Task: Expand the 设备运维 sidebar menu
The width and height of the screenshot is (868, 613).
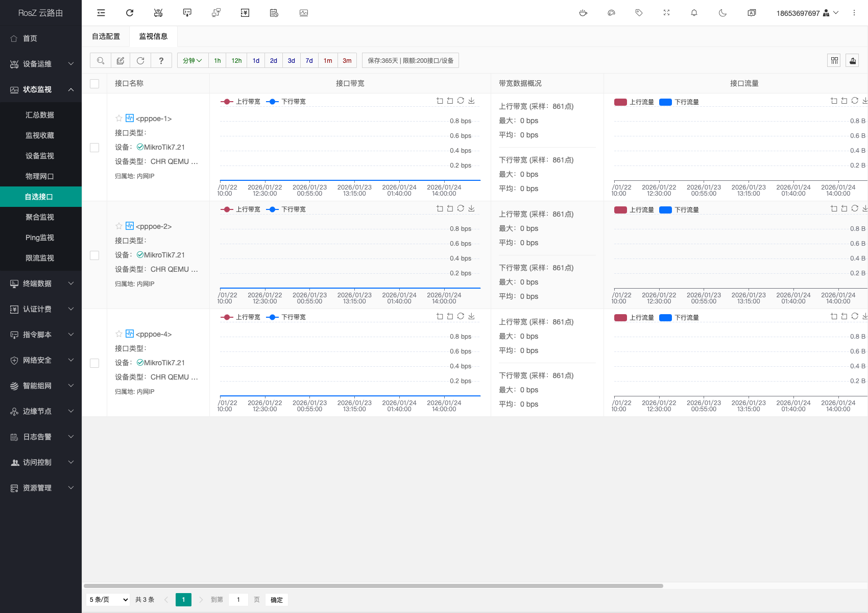Action: (x=41, y=64)
